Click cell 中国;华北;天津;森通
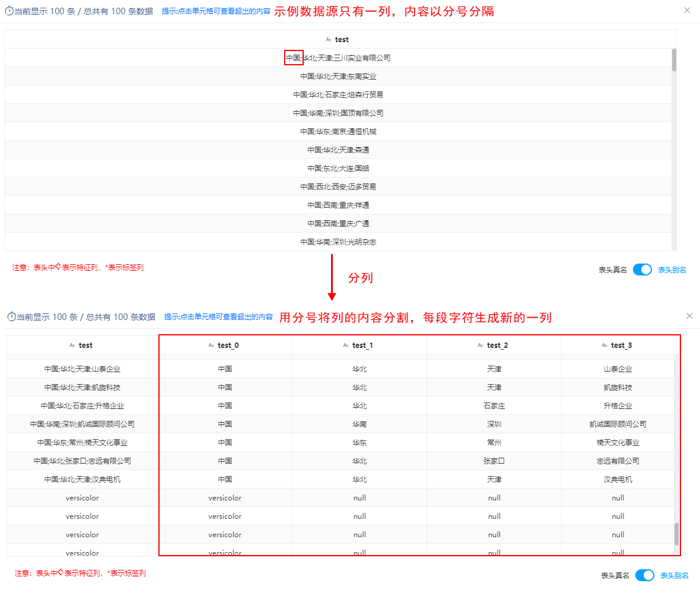The height and width of the screenshot is (596, 700). pyautogui.click(x=338, y=150)
